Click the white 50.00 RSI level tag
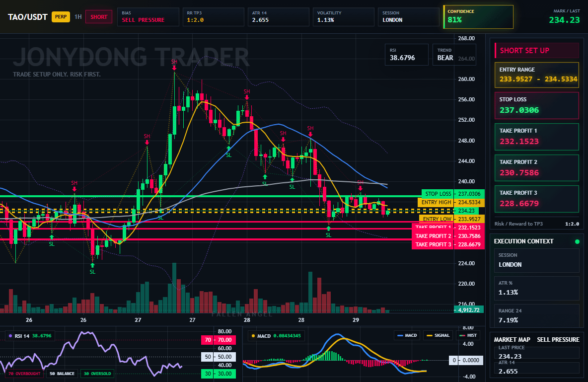Viewport: 588px width, 382px height. tap(219, 357)
